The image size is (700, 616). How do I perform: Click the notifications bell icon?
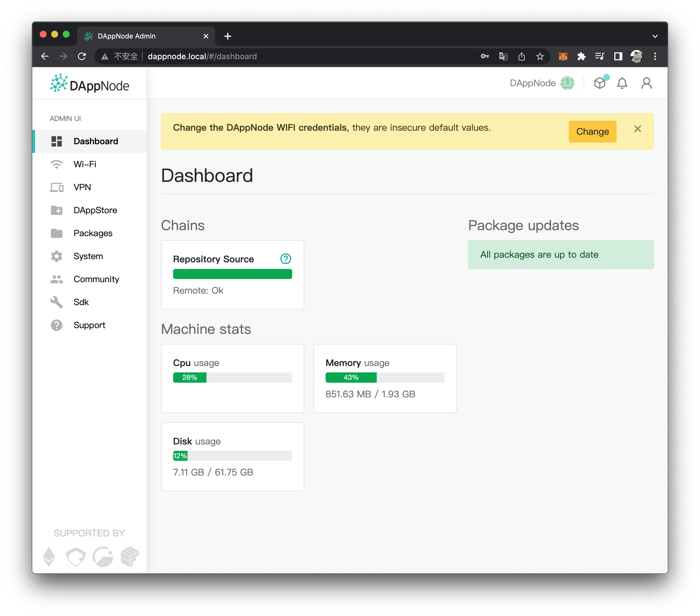coord(623,83)
